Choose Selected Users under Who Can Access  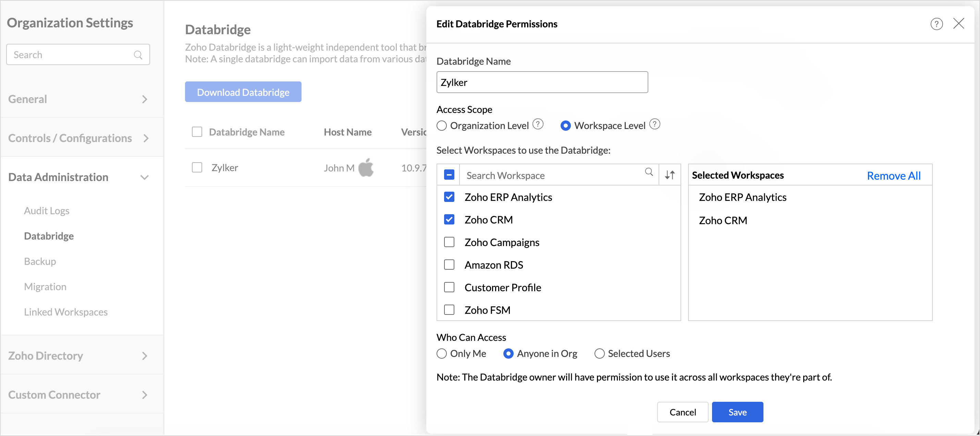(599, 354)
